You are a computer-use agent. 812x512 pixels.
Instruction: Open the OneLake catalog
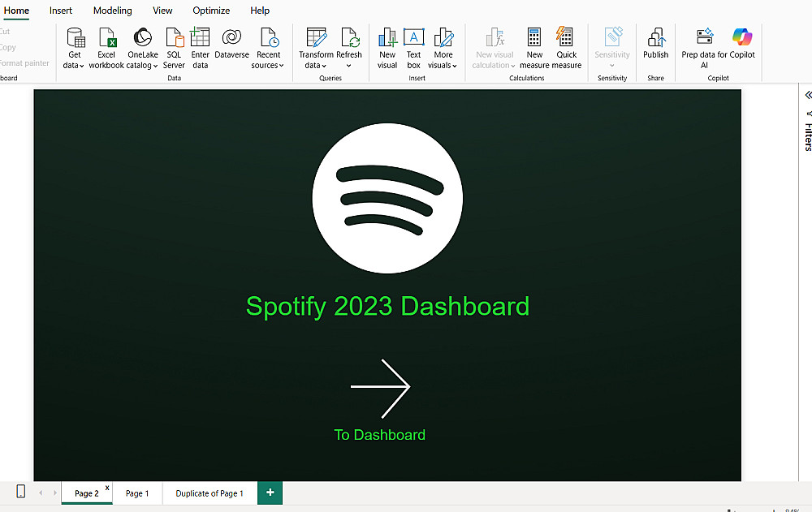click(142, 48)
